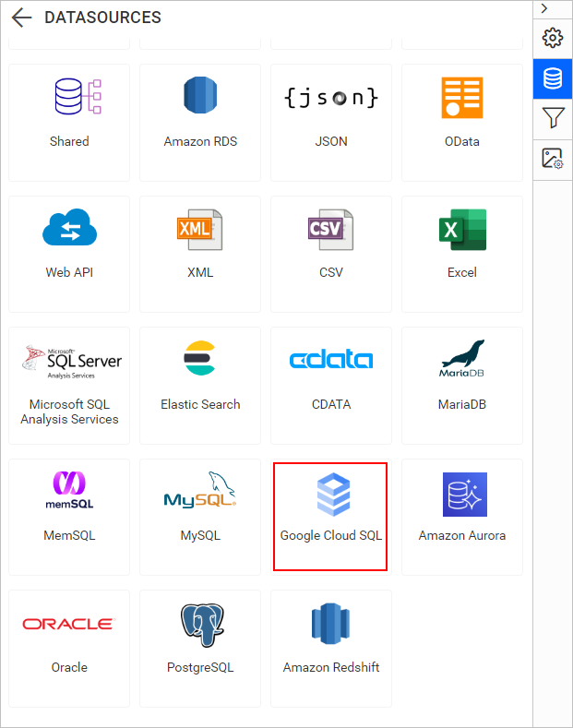The height and width of the screenshot is (728, 573).
Task: Open the filter funnel panel
Action: tap(553, 118)
